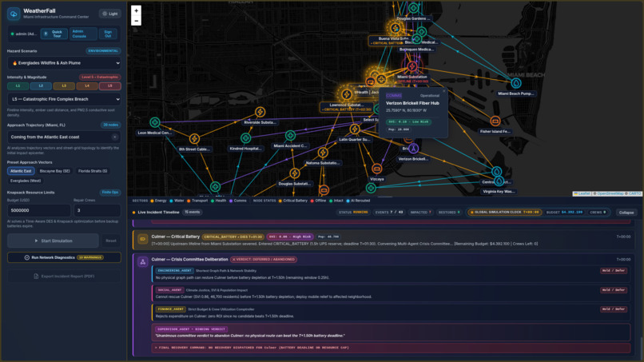The width and height of the screenshot is (644, 362).
Task: Select the Fisher Island Ferry transport node
Action: coord(495,121)
